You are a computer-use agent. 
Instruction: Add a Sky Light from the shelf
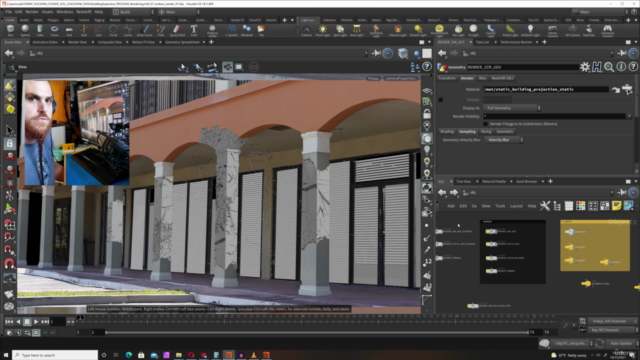point(458,30)
